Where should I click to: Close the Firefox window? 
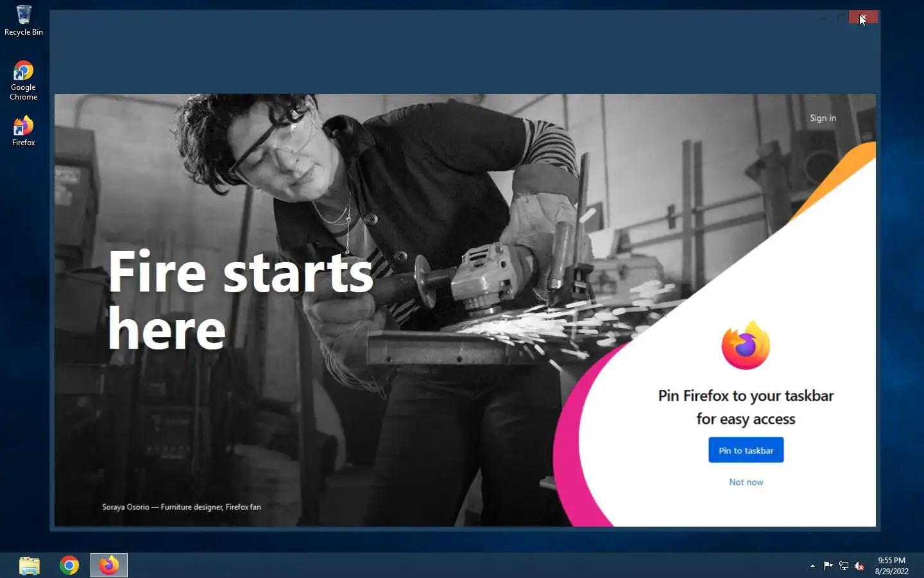click(863, 17)
